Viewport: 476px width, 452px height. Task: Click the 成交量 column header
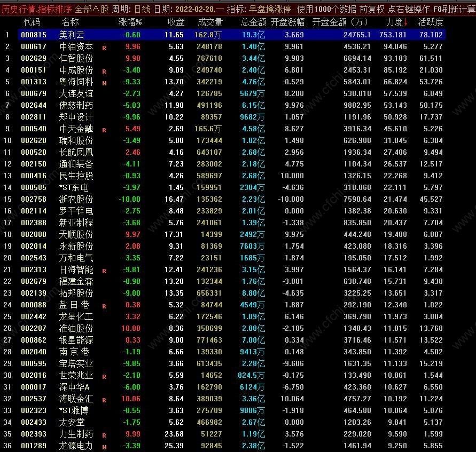tap(210, 22)
